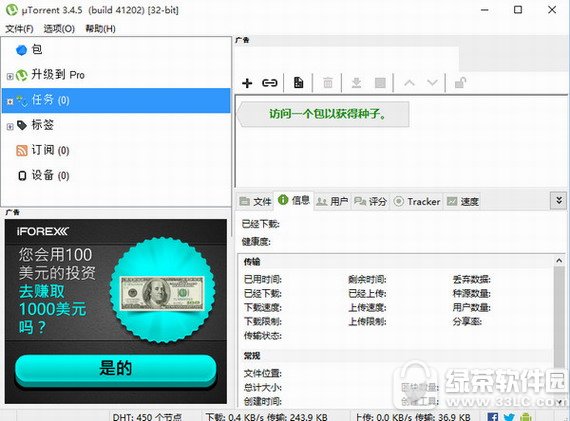Click the iFOREX logo in the ad

[x=43, y=232]
